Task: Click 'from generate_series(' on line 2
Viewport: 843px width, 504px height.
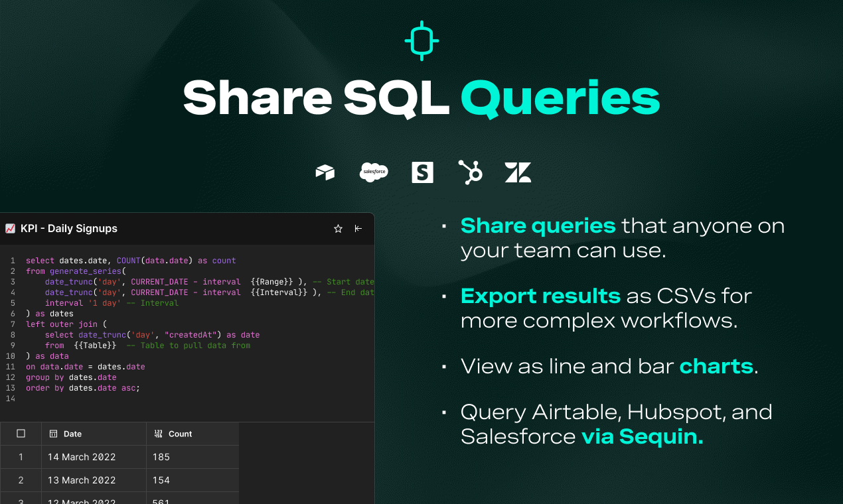Action: pos(76,271)
